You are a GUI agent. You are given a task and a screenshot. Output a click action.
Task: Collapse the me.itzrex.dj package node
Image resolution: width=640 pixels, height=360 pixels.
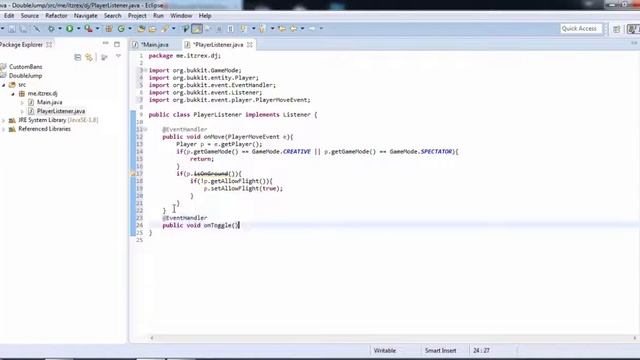tap(13, 94)
